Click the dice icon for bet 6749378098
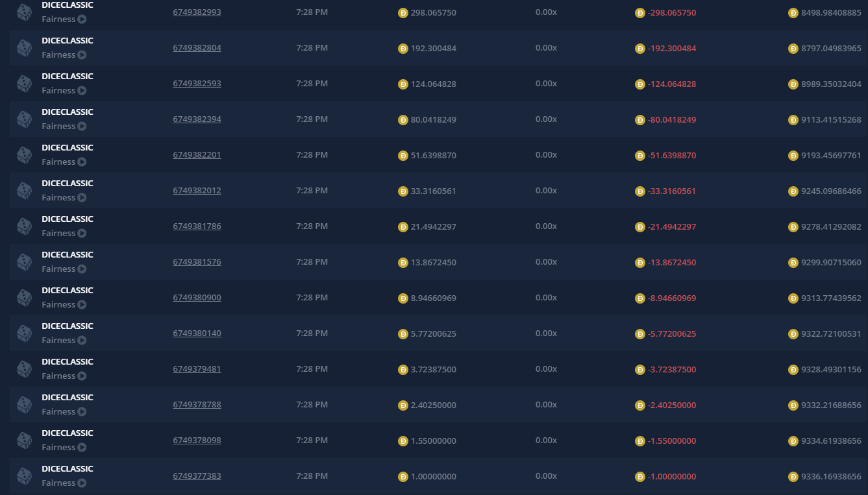The image size is (868, 495). click(x=25, y=441)
